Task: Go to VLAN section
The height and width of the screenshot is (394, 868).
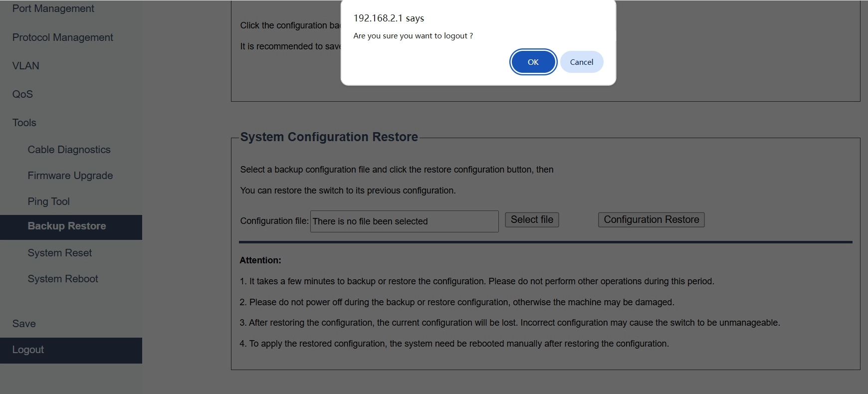Action: (26, 66)
